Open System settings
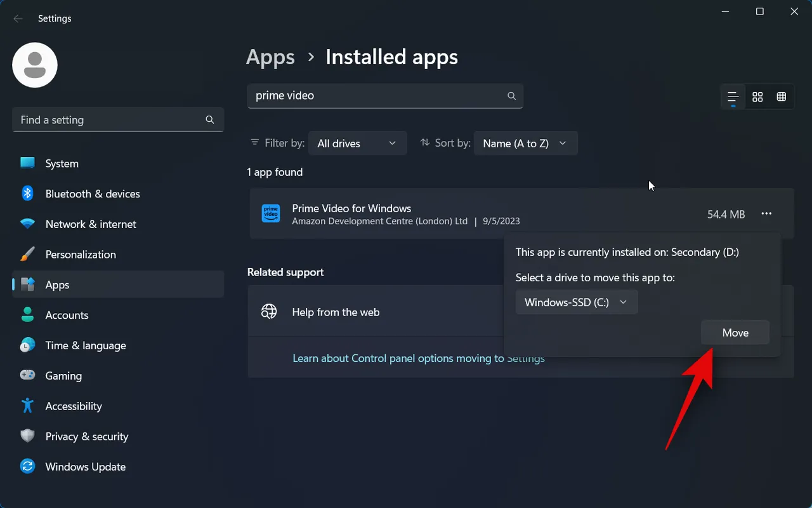 click(118, 163)
